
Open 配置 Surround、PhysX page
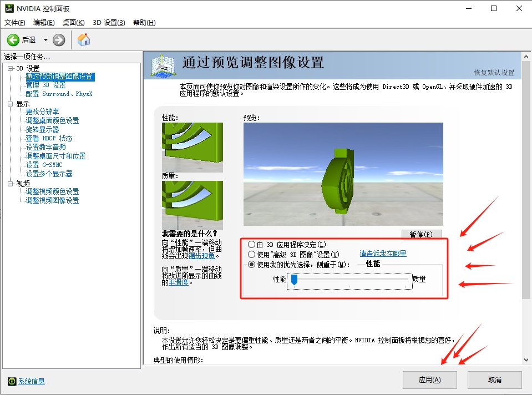tap(59, 94)
